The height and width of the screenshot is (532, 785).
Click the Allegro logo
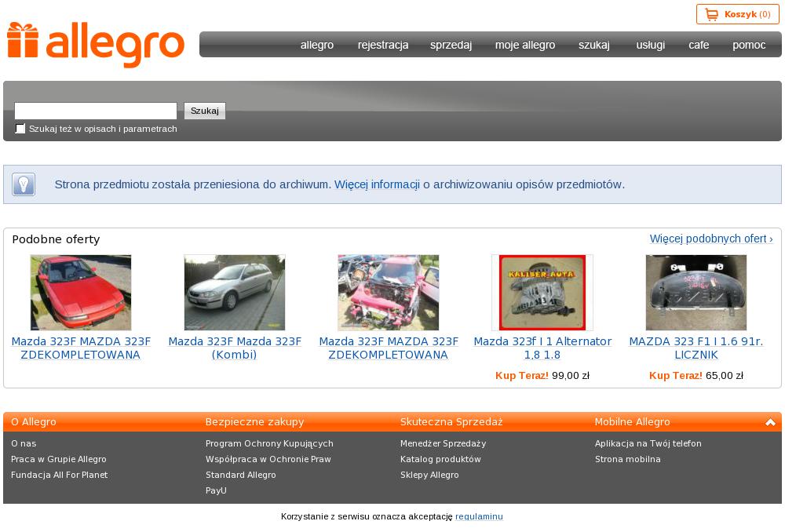tap(96, 45)
